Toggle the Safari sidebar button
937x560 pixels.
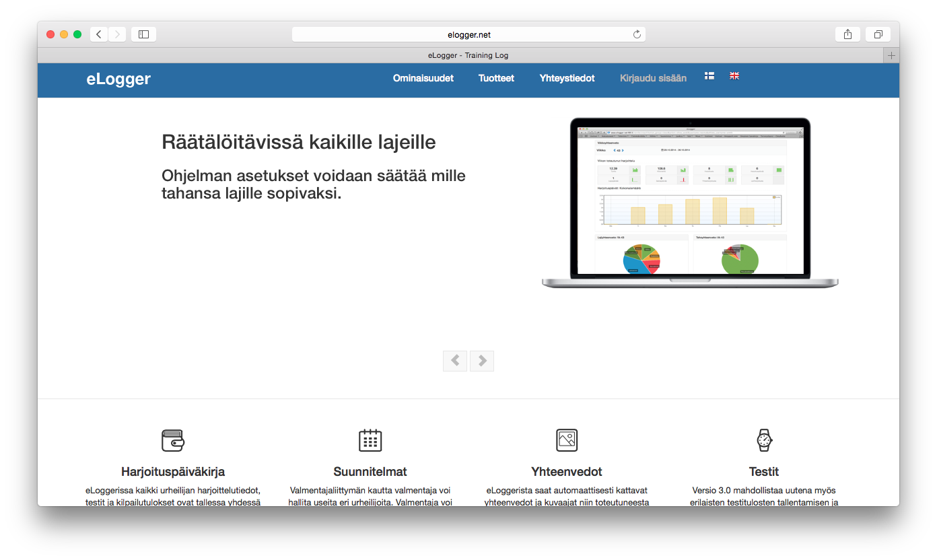coord(143,34)
